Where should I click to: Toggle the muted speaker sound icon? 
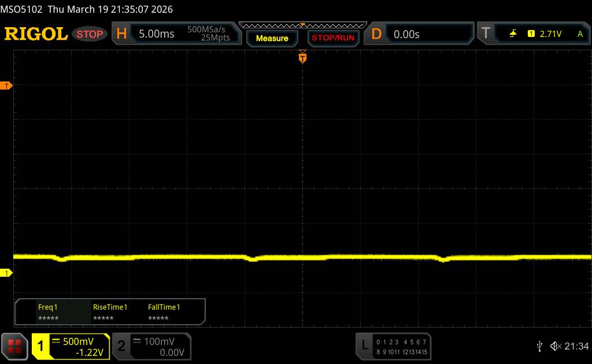[555, 346]
